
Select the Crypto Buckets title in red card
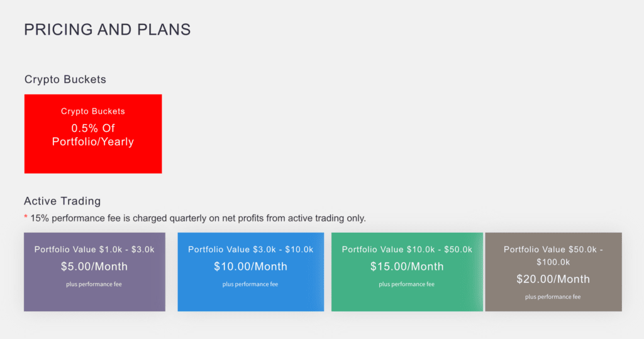click(93, 111)
